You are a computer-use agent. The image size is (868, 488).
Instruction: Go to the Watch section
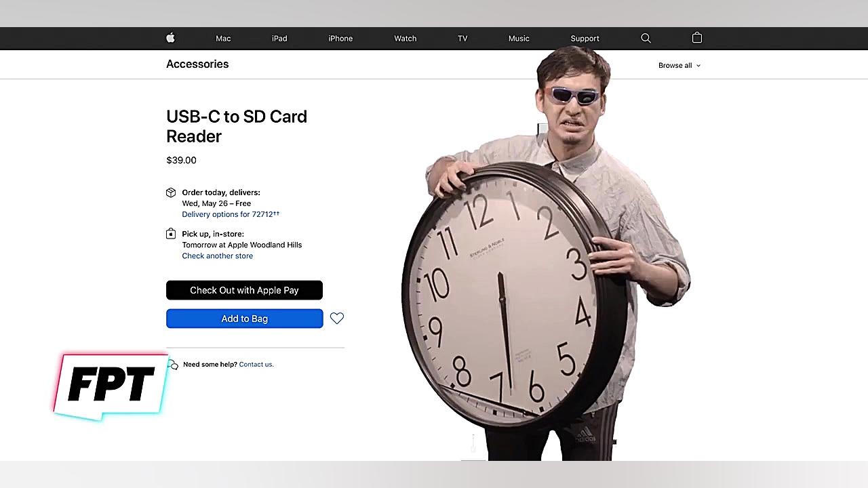pos(406,39)
